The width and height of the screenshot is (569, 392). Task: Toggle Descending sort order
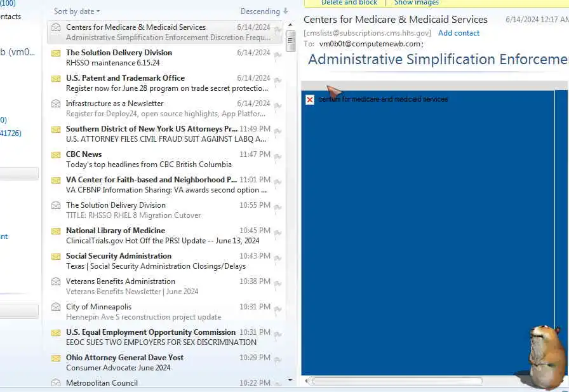[x=265, y=11]
